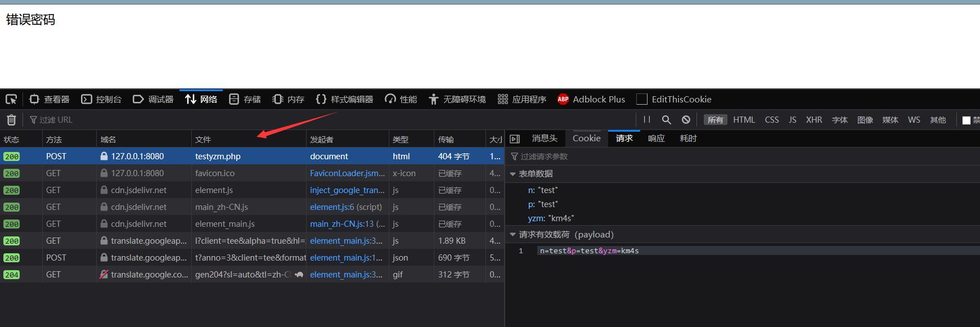
Task: Open the EditThisCookie panel
Action: (x=674, y=100)
